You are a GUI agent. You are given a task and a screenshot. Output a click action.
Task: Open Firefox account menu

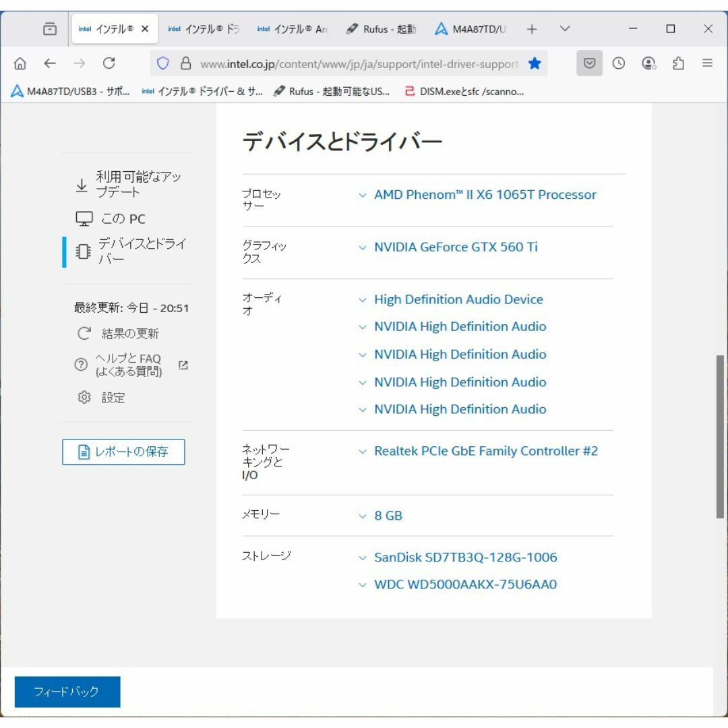click(648, 63)
